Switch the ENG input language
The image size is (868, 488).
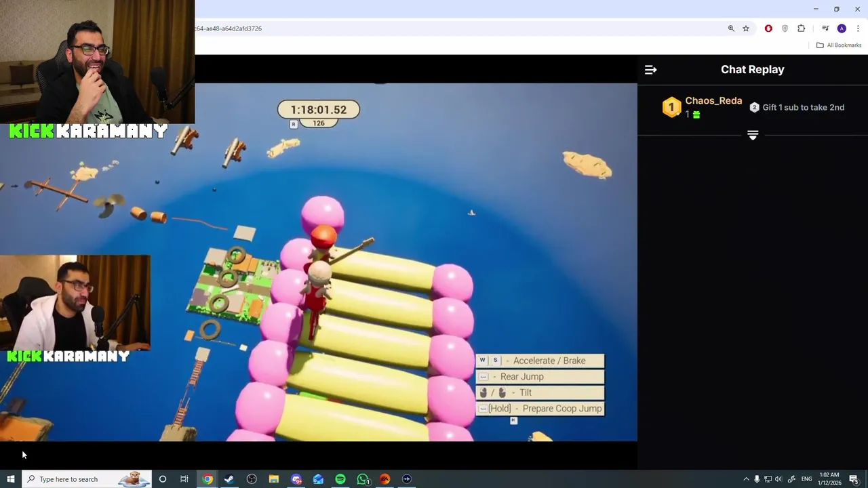click(806, 479)
